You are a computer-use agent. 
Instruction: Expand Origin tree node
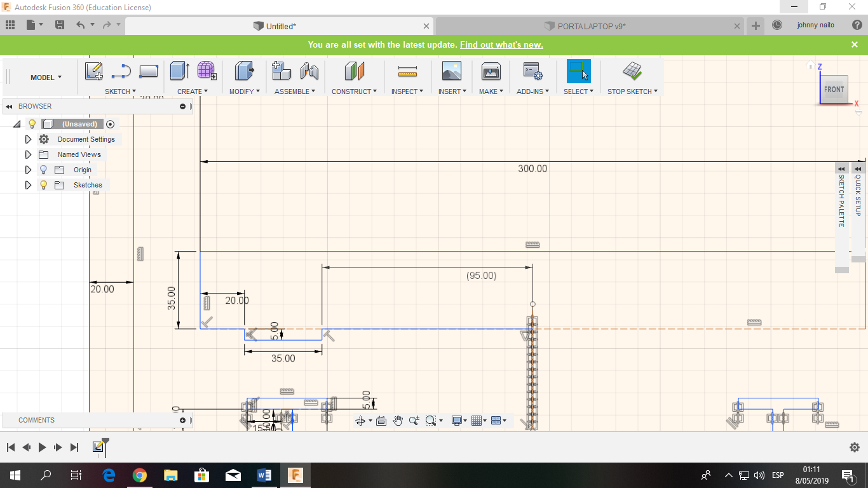(x=28, y=170)
